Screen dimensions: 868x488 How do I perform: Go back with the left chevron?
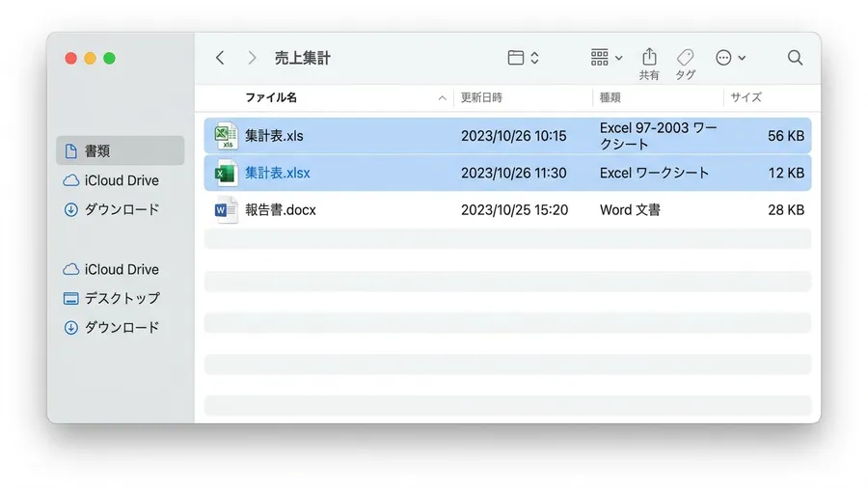tap(220, 58)
